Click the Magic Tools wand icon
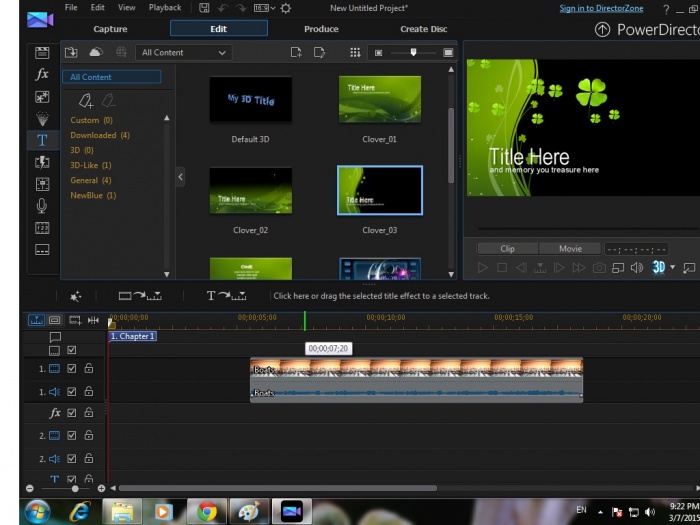The image size is (700, 525). (x=75, y=296)
